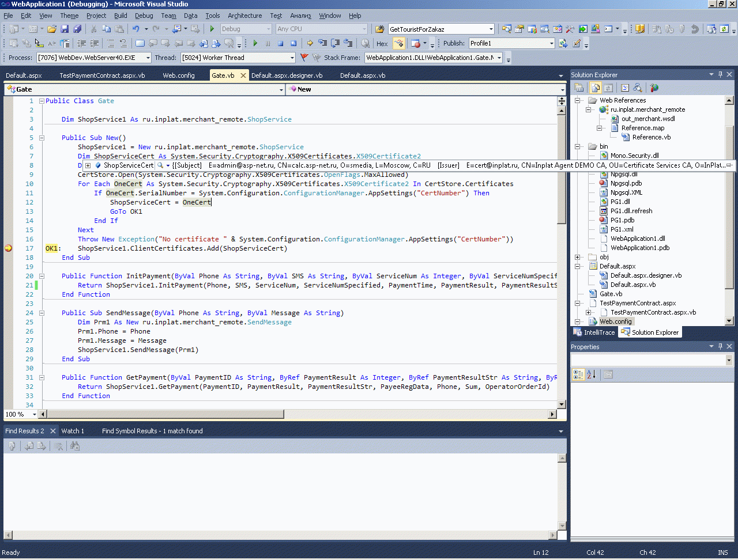Click the Undo arrow icon

tap(135, 29)
